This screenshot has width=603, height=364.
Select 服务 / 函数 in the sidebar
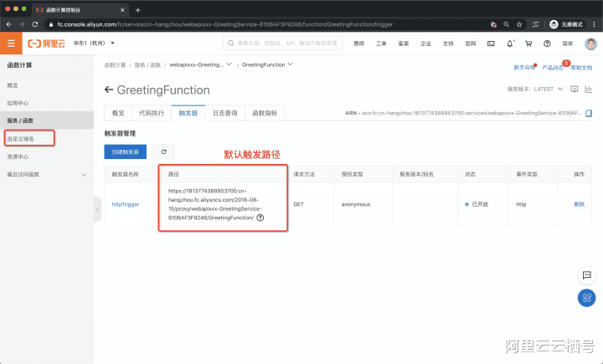(47, 120)
